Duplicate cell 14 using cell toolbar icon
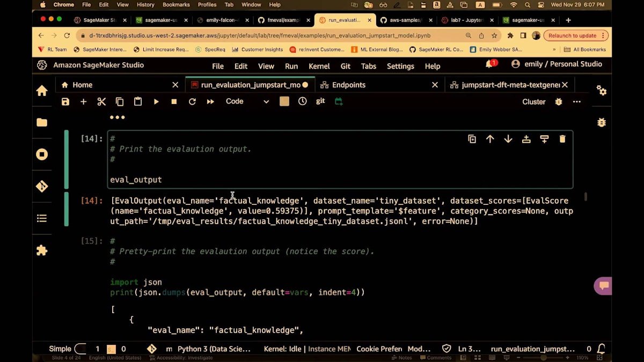 [472, 139]
